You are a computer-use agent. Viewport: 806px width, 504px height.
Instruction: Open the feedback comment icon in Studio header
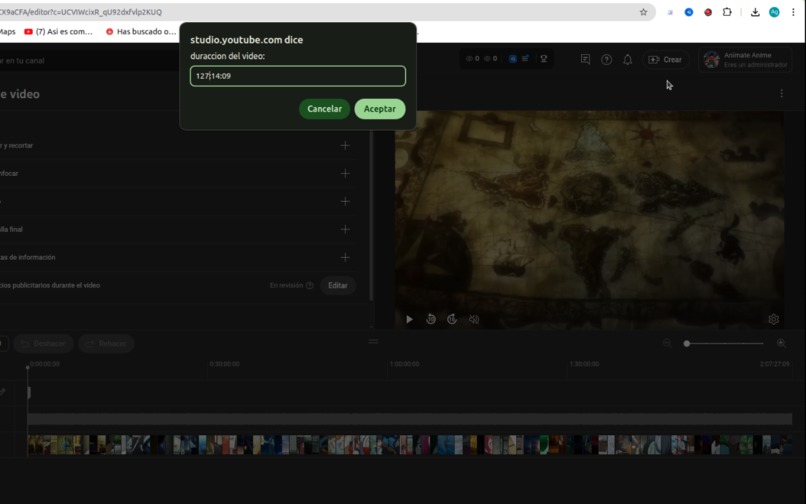click(x=585, y=60)
